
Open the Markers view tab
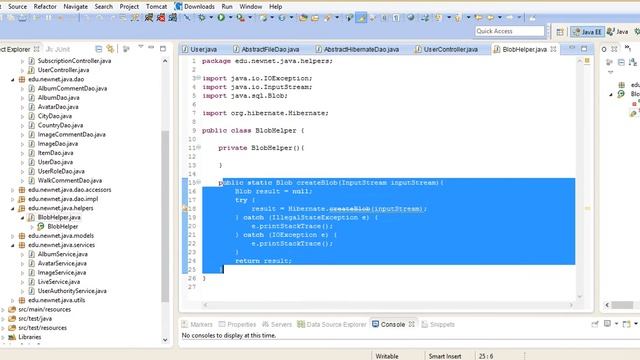pos(197,324)
